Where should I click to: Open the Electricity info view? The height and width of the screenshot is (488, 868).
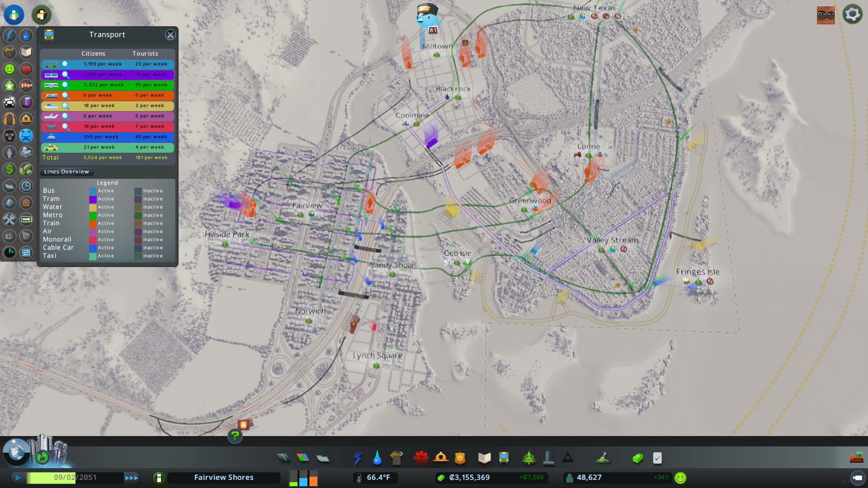[9, 35]
